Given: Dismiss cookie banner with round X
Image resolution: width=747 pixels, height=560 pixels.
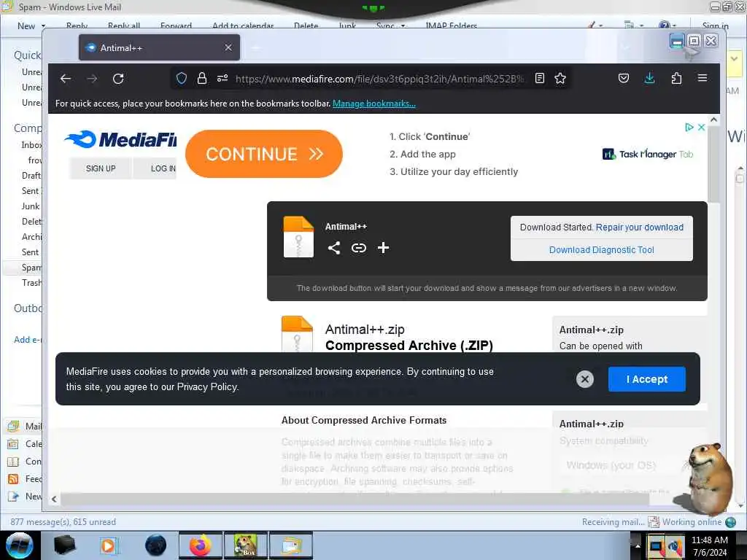Looking at the screenshot, I should (x=584, y=379).
